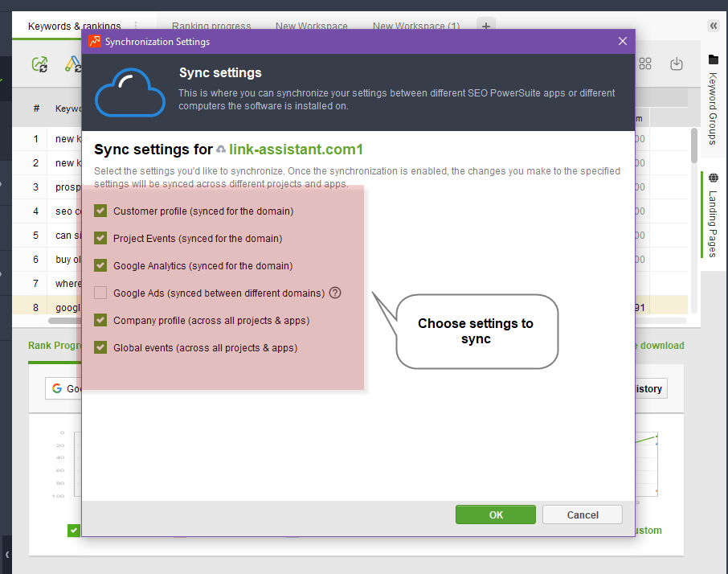Open Keyword Groups via the folder icon
The height and width of the screenshot is (574, 728).
coord(714,59)
